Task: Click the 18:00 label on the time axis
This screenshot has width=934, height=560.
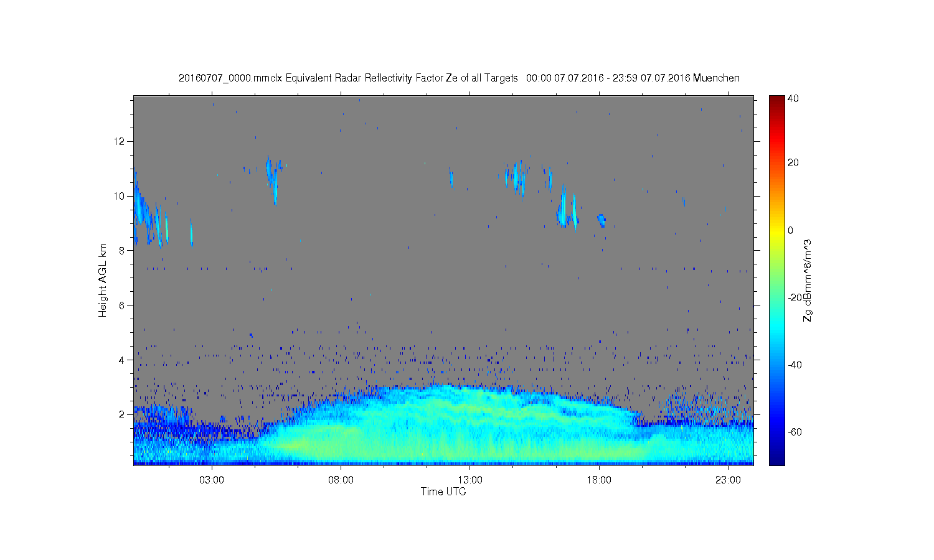Action: 599,480
